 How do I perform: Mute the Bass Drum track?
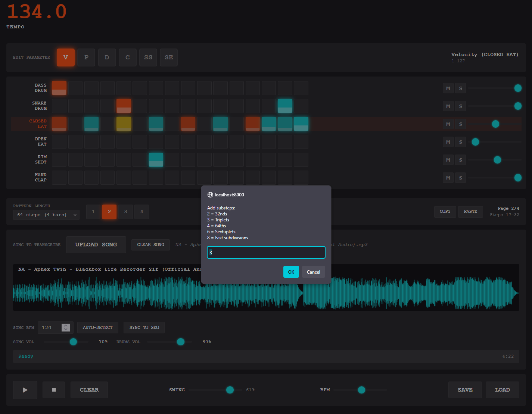448,88
